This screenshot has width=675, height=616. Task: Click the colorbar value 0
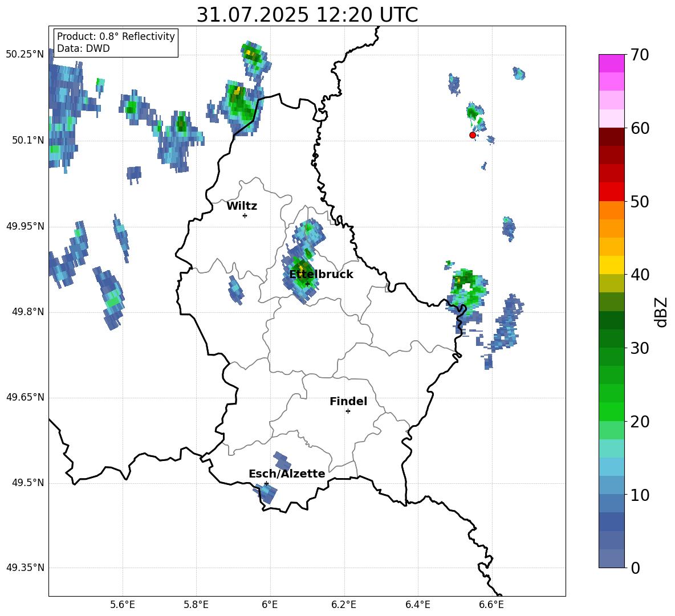(x=635, y=568)
